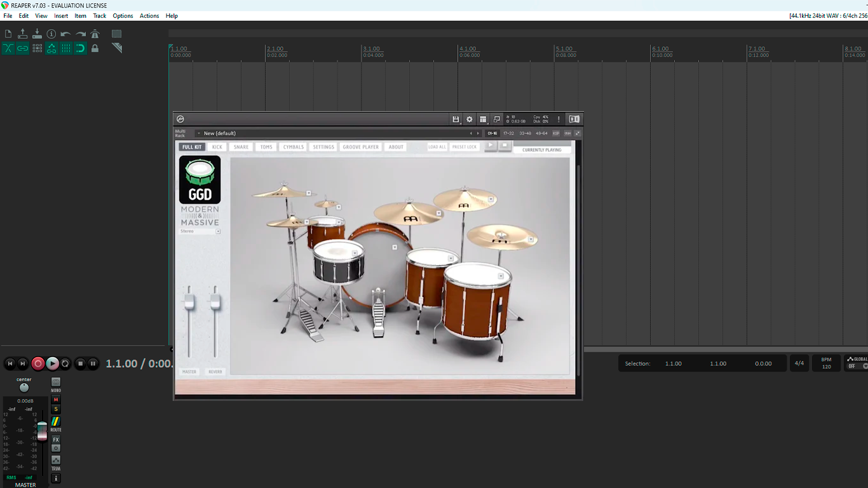This screenshot has width=868, height=488.
Task: Toggle the metronome icon
Action: [x=95, y=34]
